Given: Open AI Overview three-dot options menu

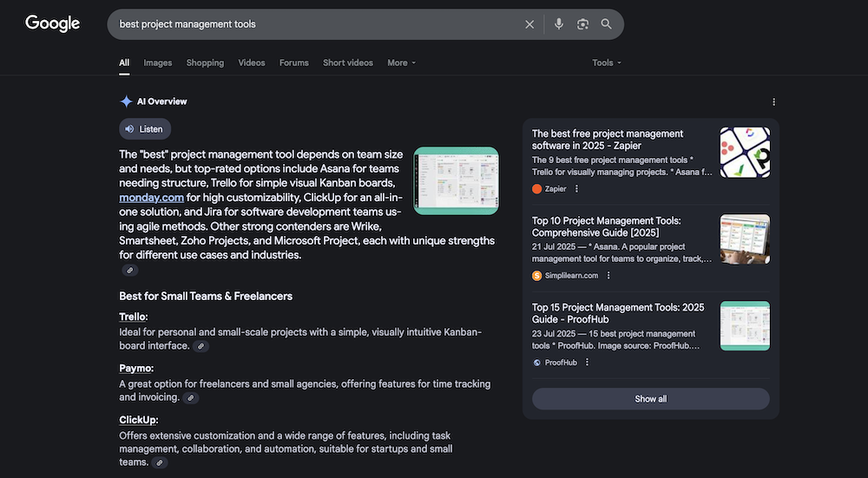Looking at the screenshot, I should (773, 101).
